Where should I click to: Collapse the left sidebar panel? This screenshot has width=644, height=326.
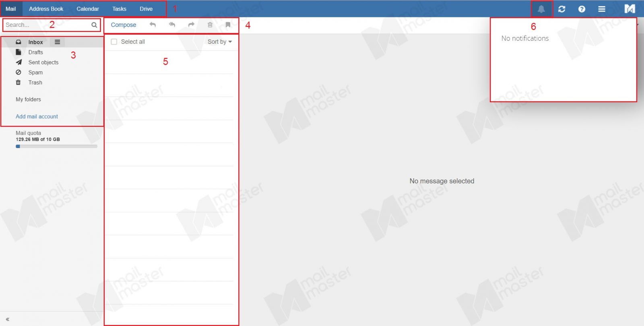point(7,319)
